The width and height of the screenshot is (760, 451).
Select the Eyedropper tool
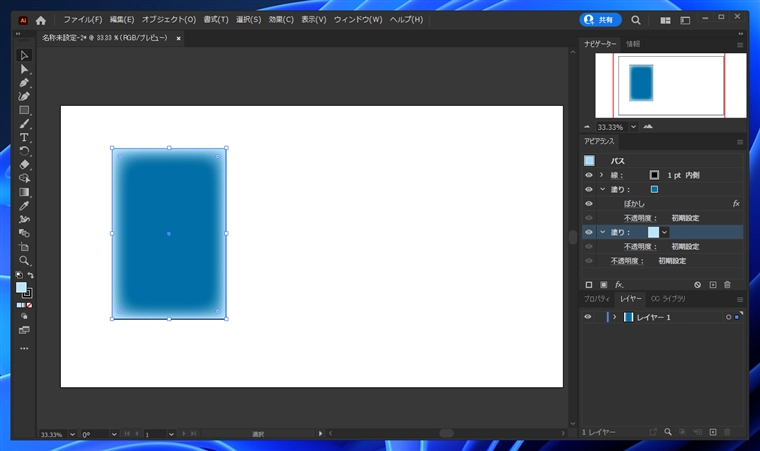click(x=24, y=206)
